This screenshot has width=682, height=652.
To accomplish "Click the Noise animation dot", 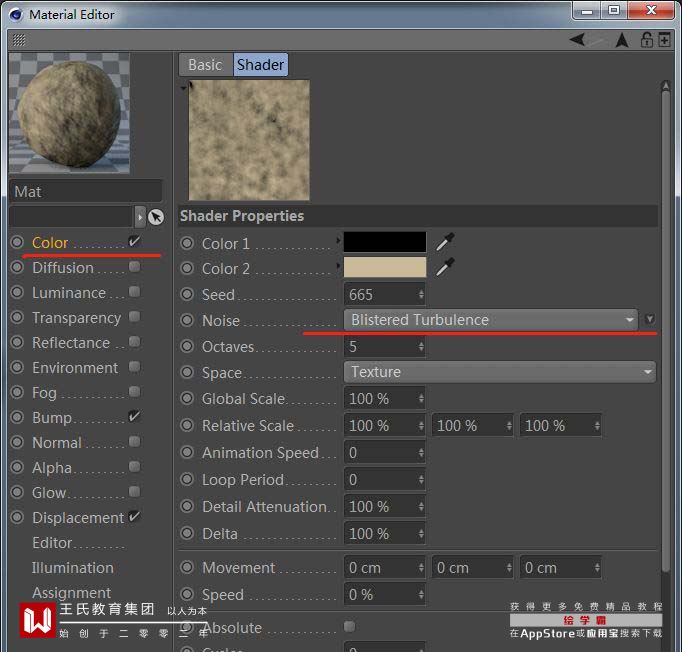I will click(187, 320).
